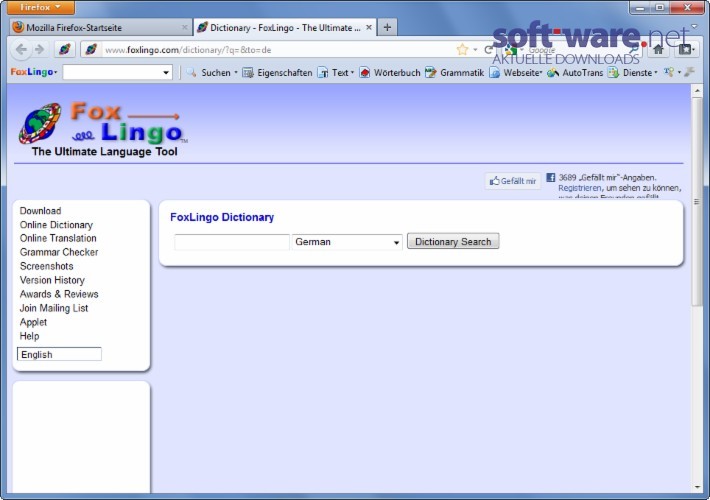The height and width of the screenshot is (500, 710).
Task: Open Grammatik from the FoxLingo toolbar
Action: pyautogui.click(x=455, y=72)
